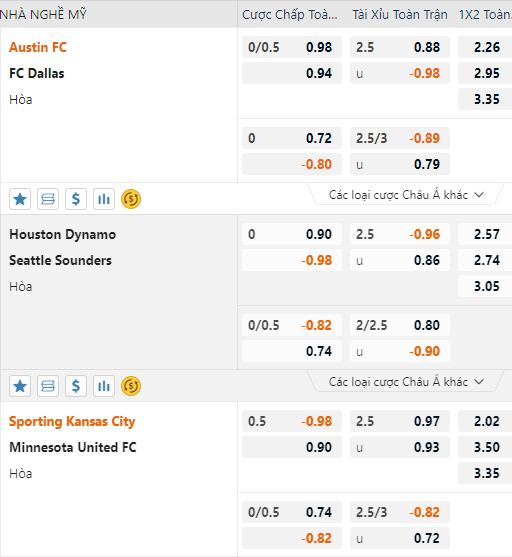Open scoreboard icon for Austin FC match
512x557 pixels.
point(48,199)
